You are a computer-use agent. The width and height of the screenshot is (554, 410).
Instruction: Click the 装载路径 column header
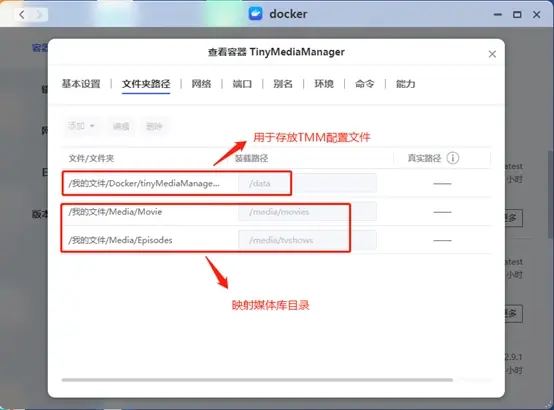pos(251,158)
